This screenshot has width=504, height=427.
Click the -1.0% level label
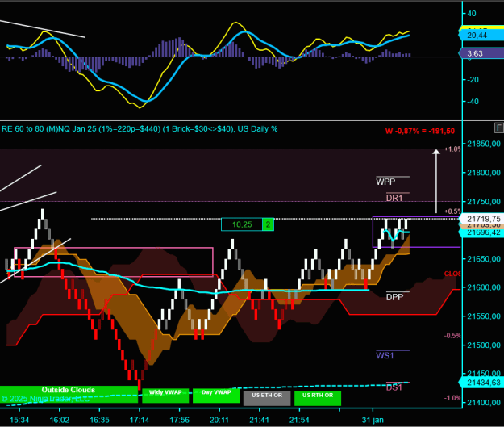(x=452, y=398)
